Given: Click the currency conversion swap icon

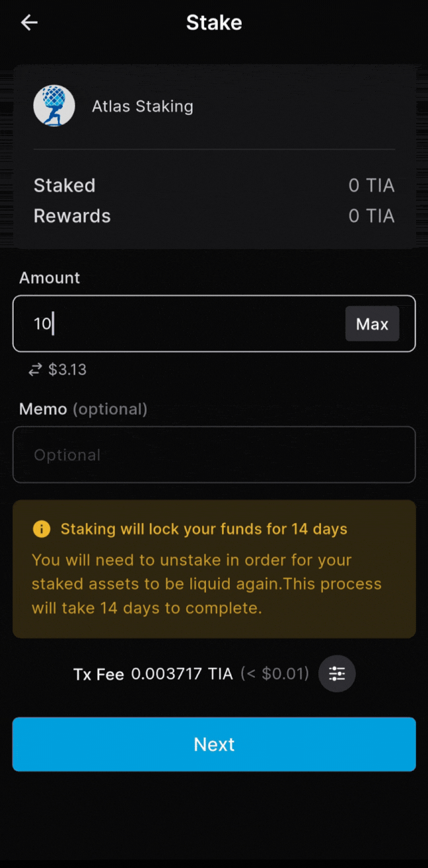Looking at the screenshot, I should [x=34, y=369].
